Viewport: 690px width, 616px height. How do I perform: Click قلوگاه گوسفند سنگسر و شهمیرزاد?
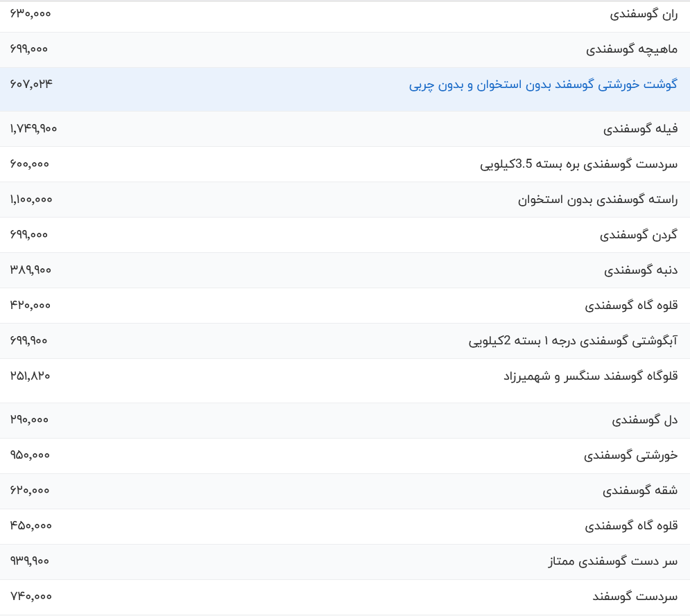click(x=590, y=376)
